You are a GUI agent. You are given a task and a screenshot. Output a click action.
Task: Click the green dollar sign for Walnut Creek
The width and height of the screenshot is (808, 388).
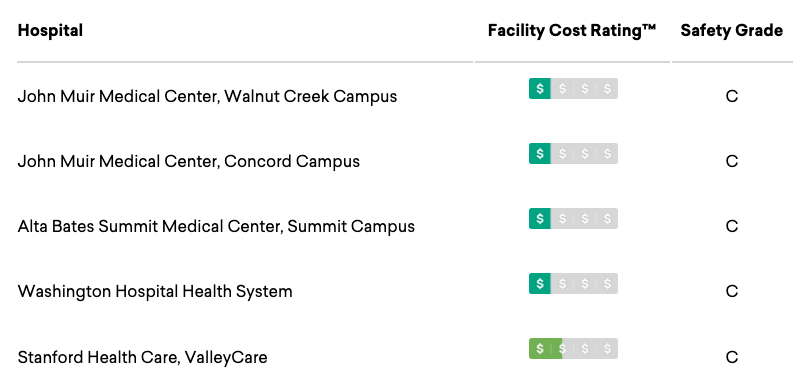click(540, 89)
